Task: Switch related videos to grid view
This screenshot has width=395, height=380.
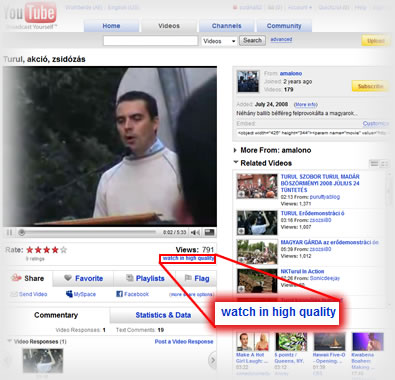Action: click(x=384, y=163)
